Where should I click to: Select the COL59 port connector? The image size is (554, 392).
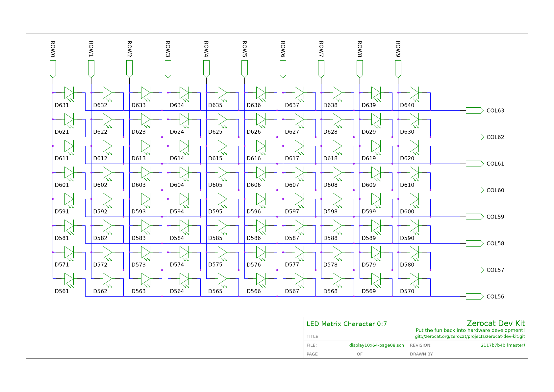click(475, 217)
